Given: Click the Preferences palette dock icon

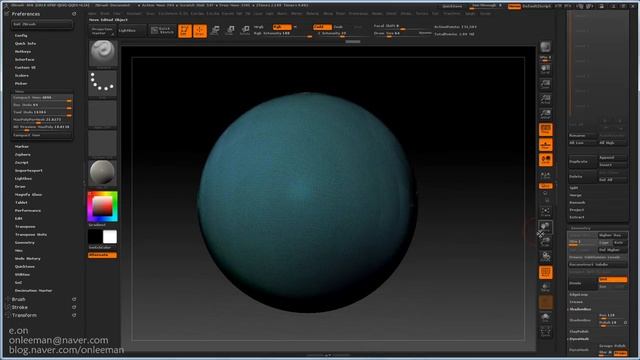Looking at the screenshot, I should click(x=74, y=14).
